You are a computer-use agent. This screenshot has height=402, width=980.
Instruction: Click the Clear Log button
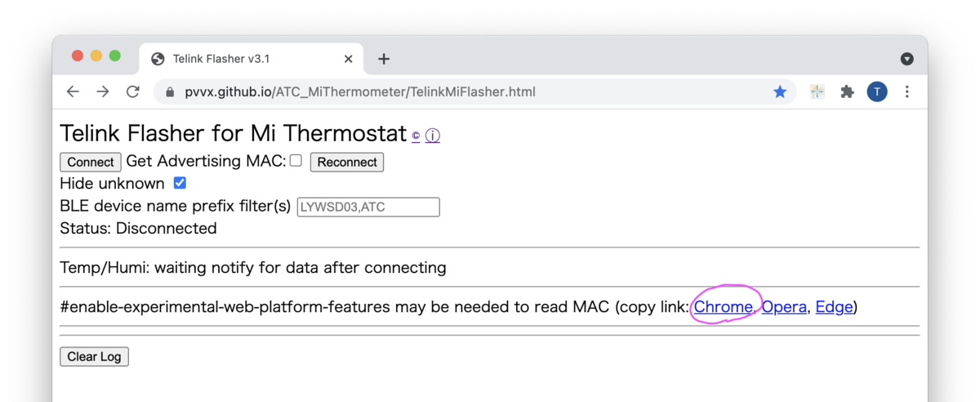(x=94, y=356)
